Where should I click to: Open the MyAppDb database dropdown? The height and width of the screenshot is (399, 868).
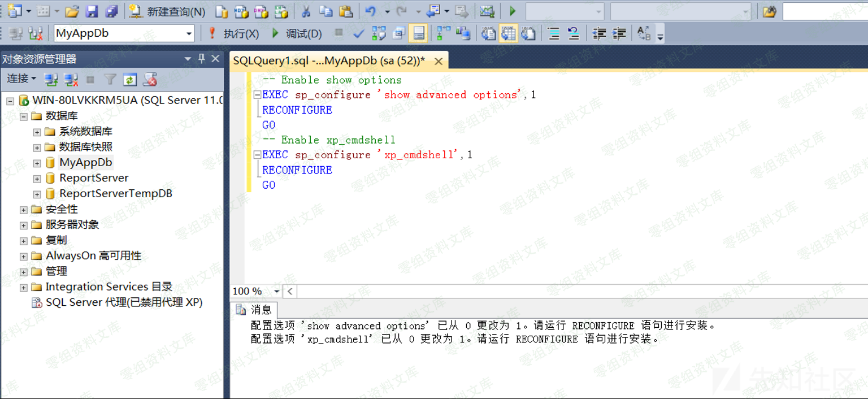pos(189,33)
